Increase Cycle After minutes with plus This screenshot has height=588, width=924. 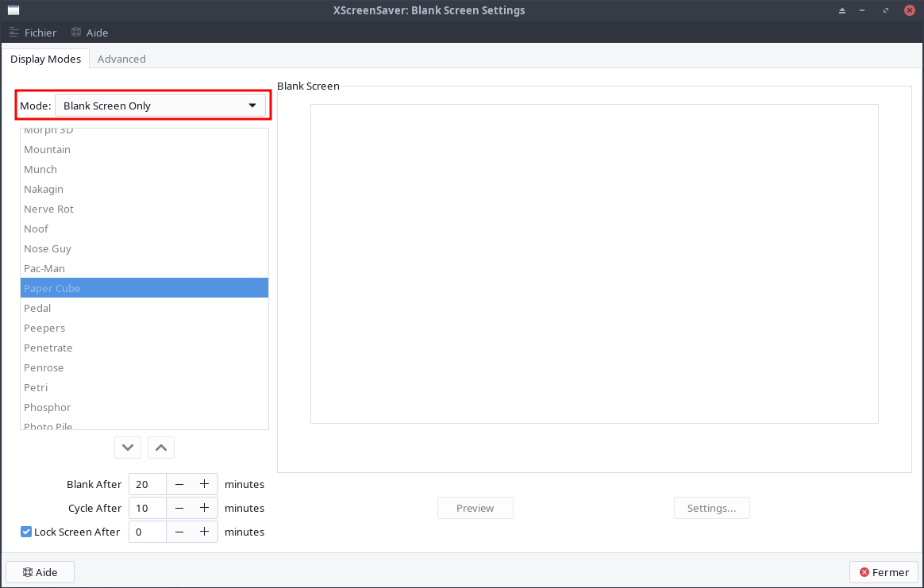[x=204, y=508]
